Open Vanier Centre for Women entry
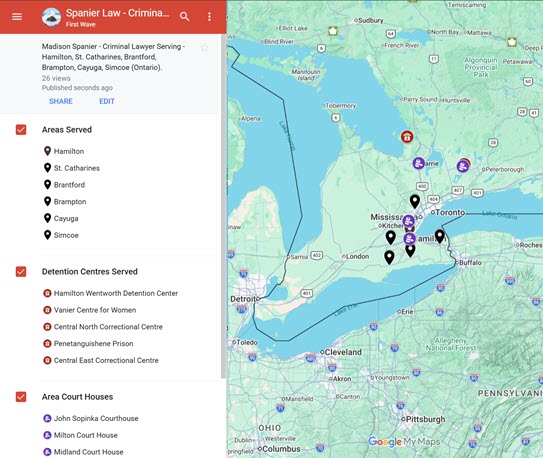 point(89,310)
